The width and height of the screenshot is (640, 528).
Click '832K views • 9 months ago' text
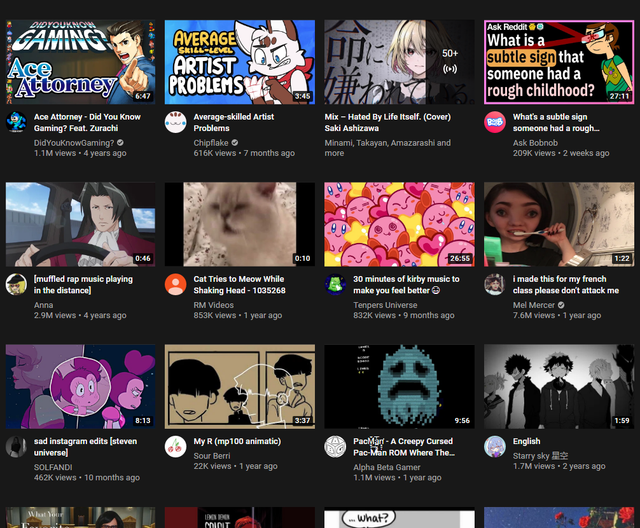coord(404,316)
